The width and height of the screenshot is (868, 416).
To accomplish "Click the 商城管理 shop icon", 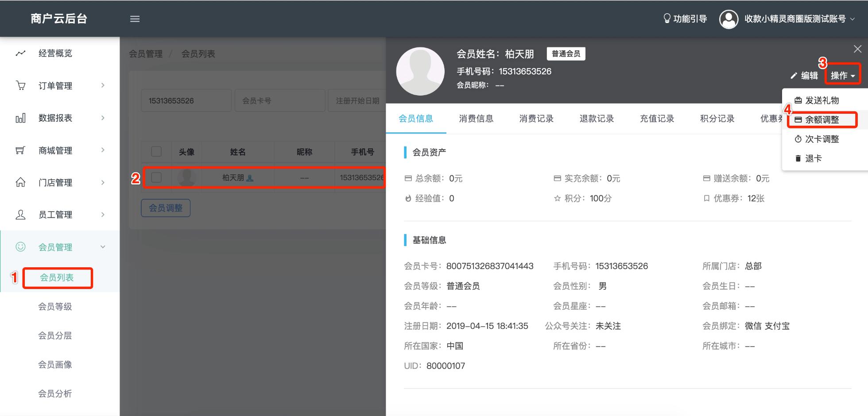I will tap(20, 150).
